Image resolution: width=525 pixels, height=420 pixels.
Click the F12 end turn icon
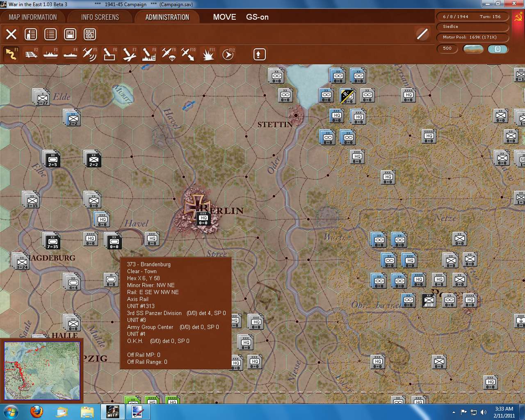(228, 54)
